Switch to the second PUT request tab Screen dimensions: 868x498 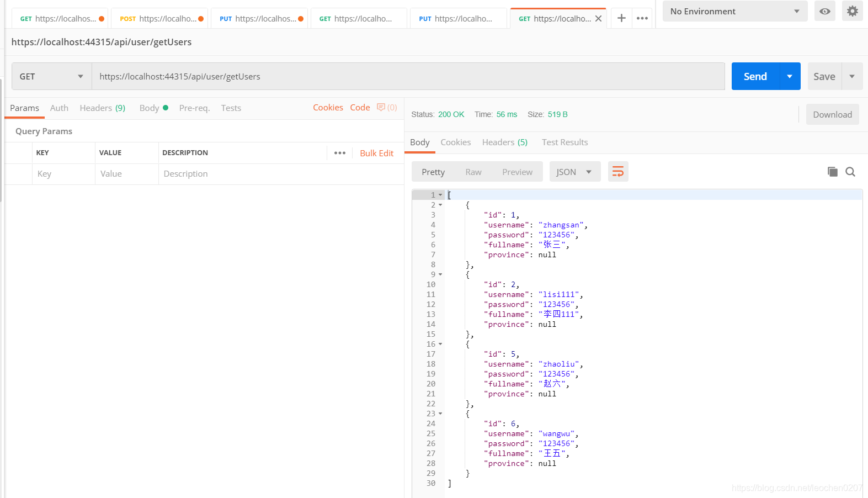459,18
